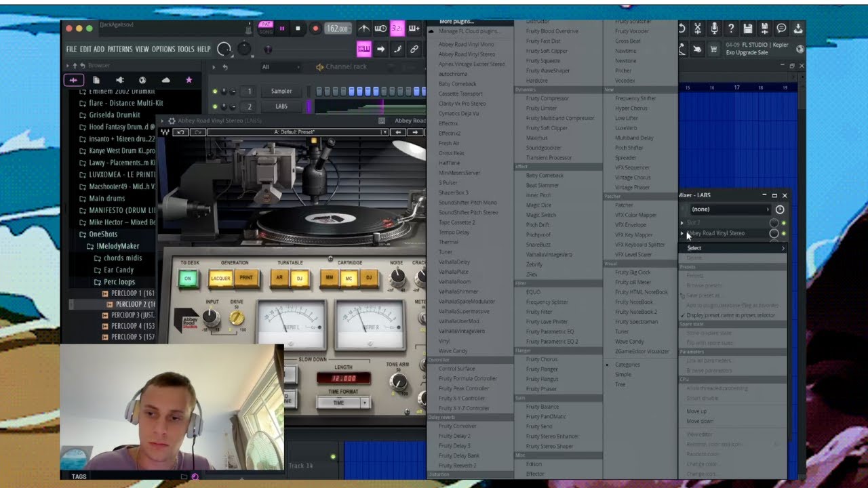This screenshot has height=488, width=868.
Task: Click the save project floppy icon
Action: coord(747,28)
